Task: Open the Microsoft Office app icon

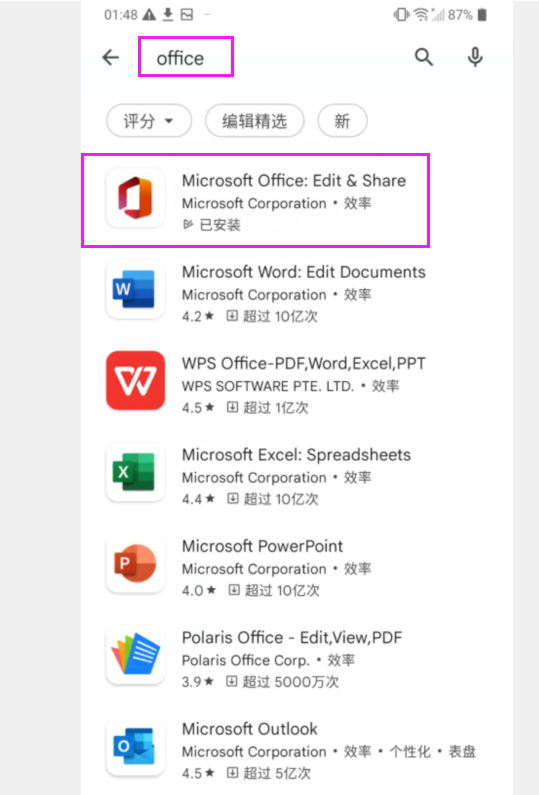Action: (x=135, y=198)
